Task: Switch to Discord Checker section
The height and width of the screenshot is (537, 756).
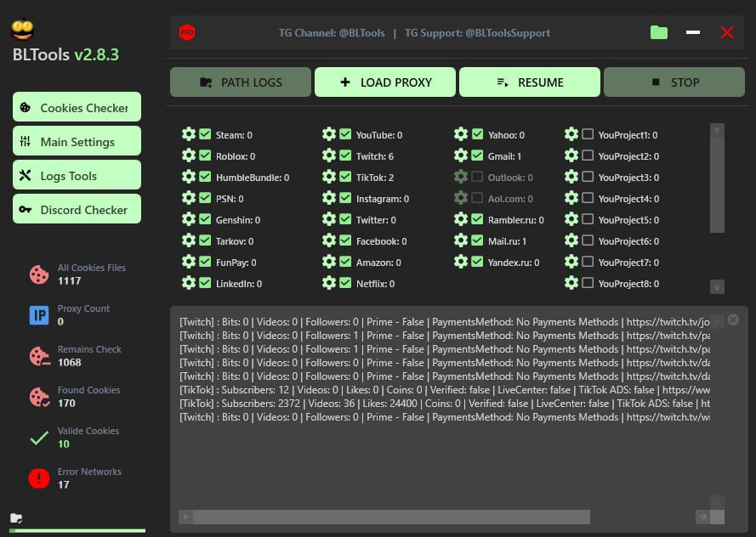Action: pos(77,210)
